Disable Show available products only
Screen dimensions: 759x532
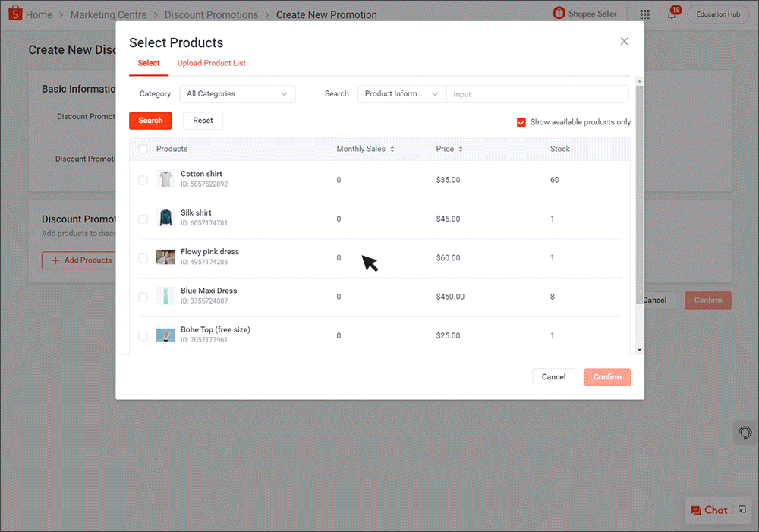pyautogui.click(x=521, y=121)
